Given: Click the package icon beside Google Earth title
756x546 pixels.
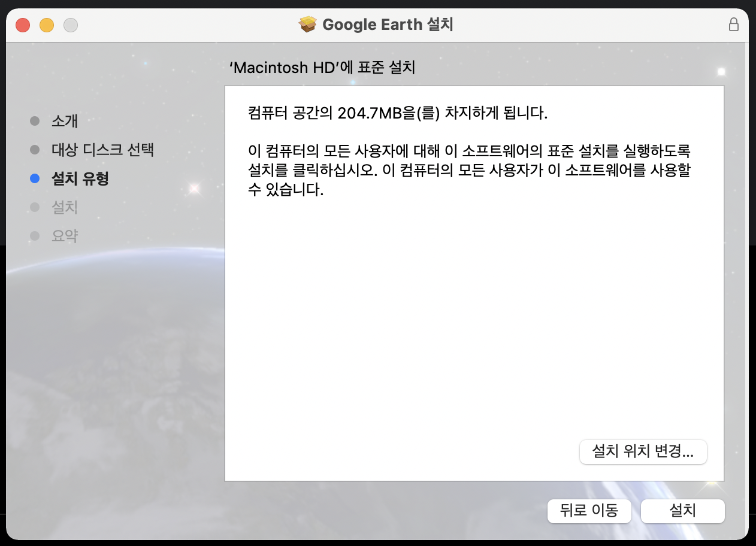Looking at the screenshot, I should pyautogui.click(x=307, y=25).
